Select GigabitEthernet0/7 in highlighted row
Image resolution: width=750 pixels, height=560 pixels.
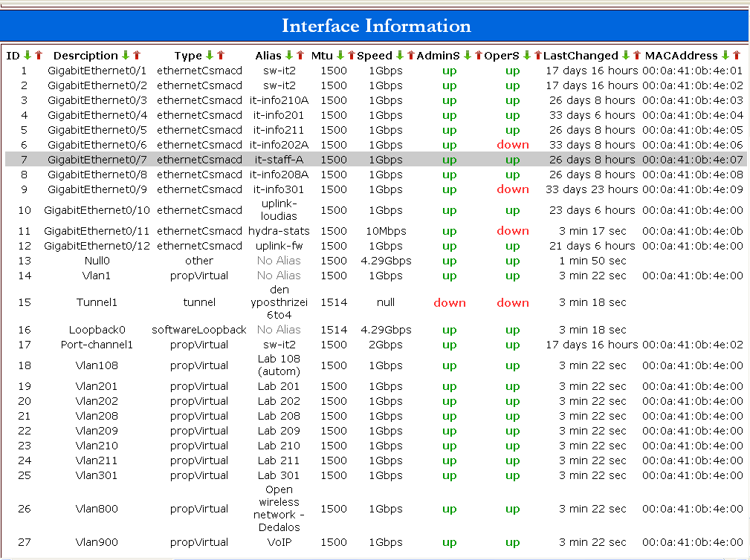97,160
